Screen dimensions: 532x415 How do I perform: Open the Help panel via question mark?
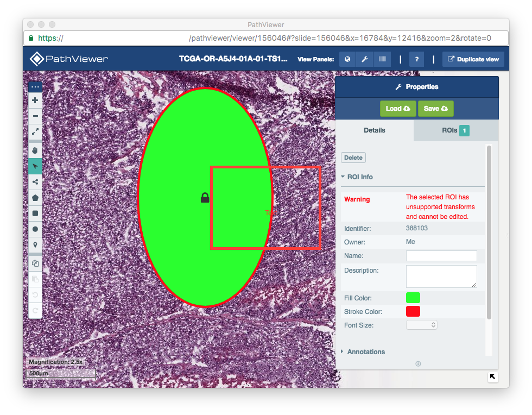point(416,59)
